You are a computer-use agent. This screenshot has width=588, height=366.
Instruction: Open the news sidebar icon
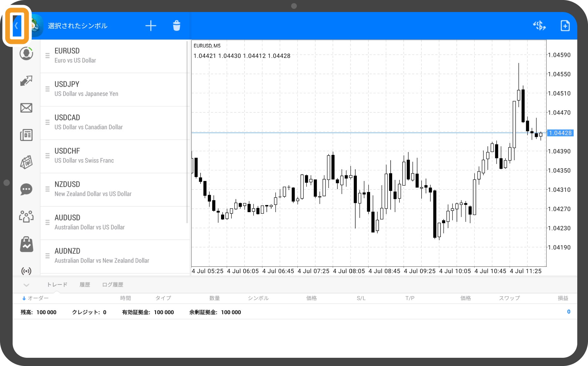pos(26,135)
